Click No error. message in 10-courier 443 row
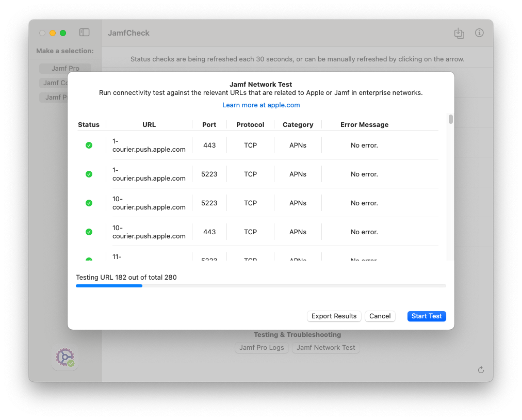522x420 pixels. [x=364, y=232]
